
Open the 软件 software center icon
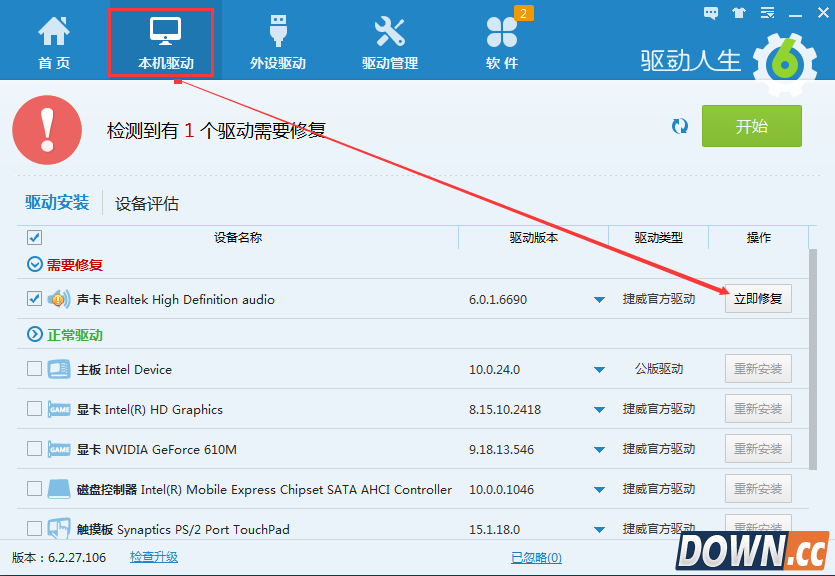click(x=502, y=40)
